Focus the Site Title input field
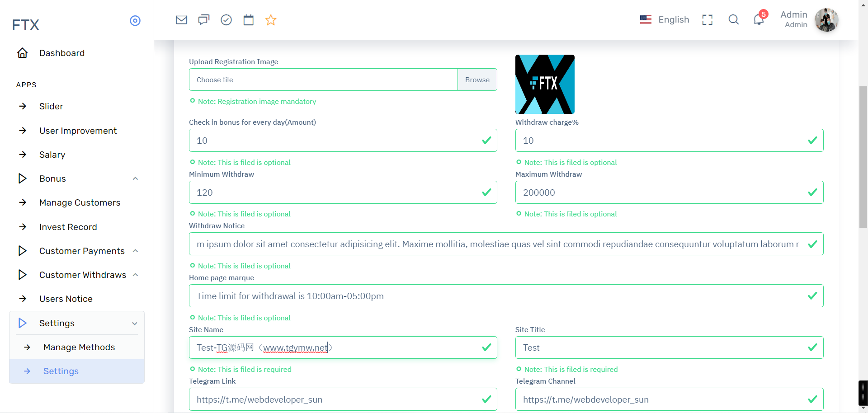Image resolution: width=868 pixels, height=413 pixels. coord(669,347)
